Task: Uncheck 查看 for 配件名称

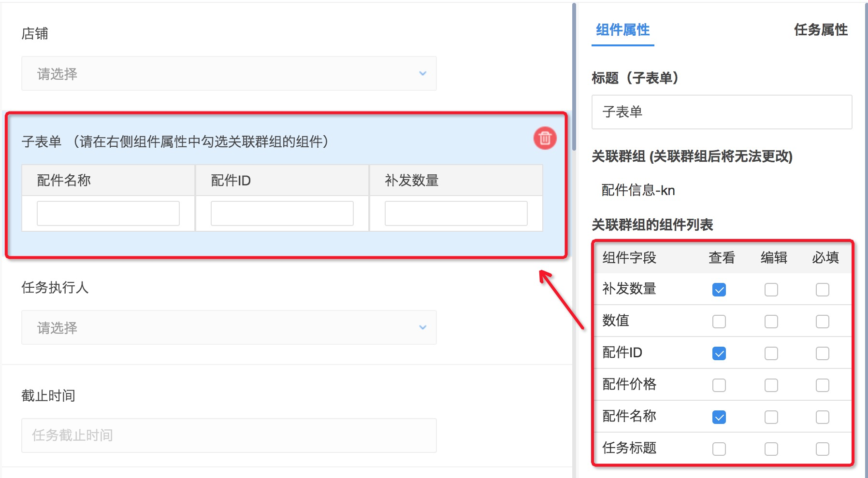Action: (719, 417)
